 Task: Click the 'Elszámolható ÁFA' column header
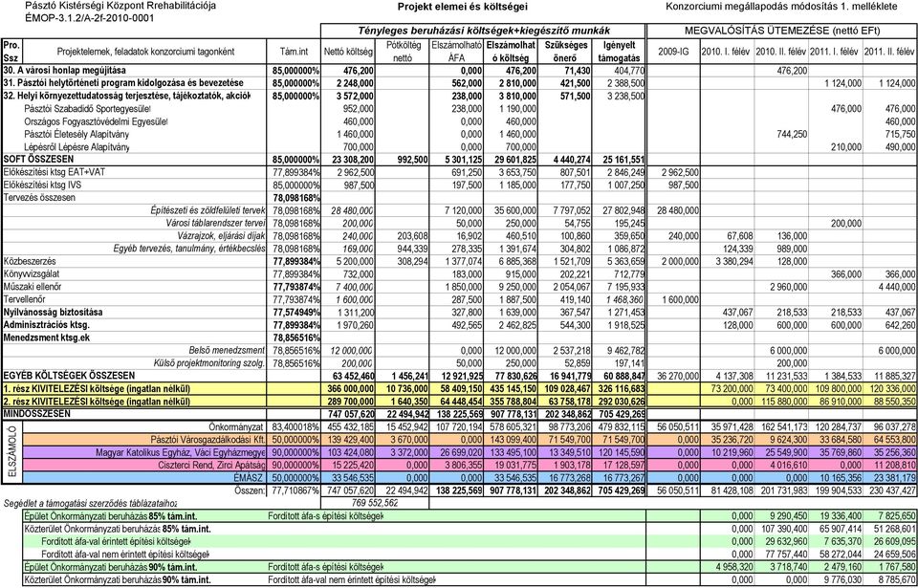[456, 51]
